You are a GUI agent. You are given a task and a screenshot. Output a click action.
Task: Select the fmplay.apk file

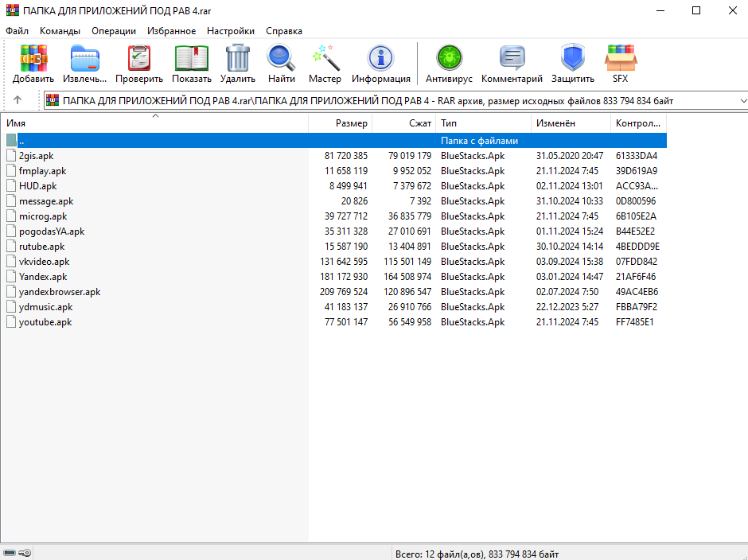coord(42,171)
